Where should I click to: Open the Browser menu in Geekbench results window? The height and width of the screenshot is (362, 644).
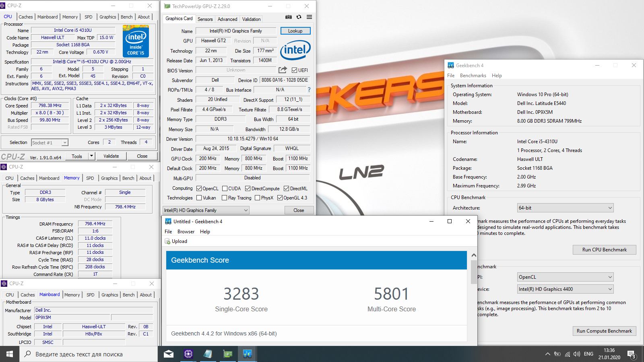pyautogui.click(x=186, y=232)
